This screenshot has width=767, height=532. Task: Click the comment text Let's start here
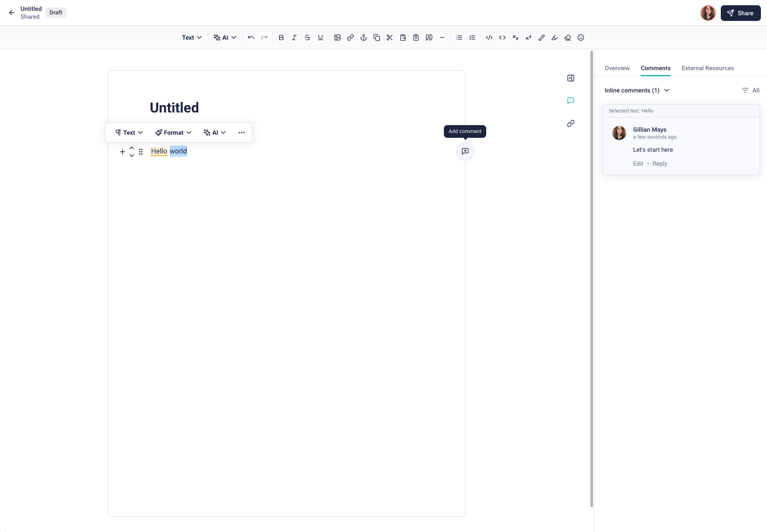click(x=653, y=150)
